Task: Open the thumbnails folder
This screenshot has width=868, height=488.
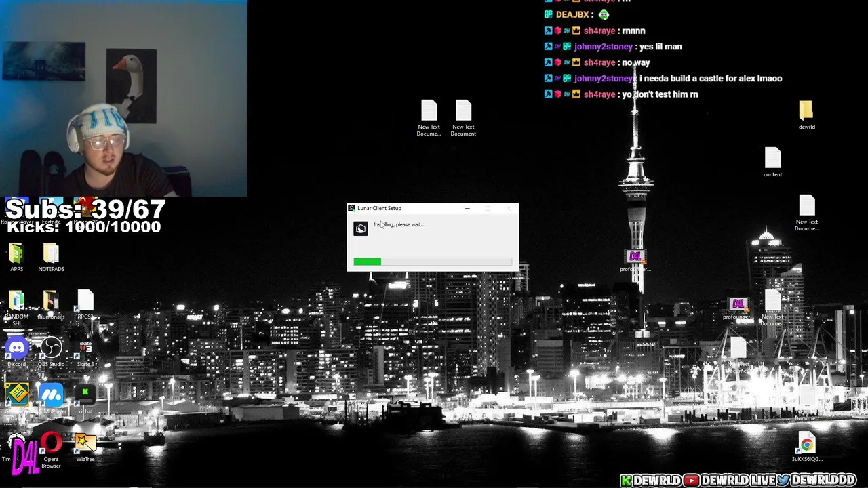Action: 51,305
